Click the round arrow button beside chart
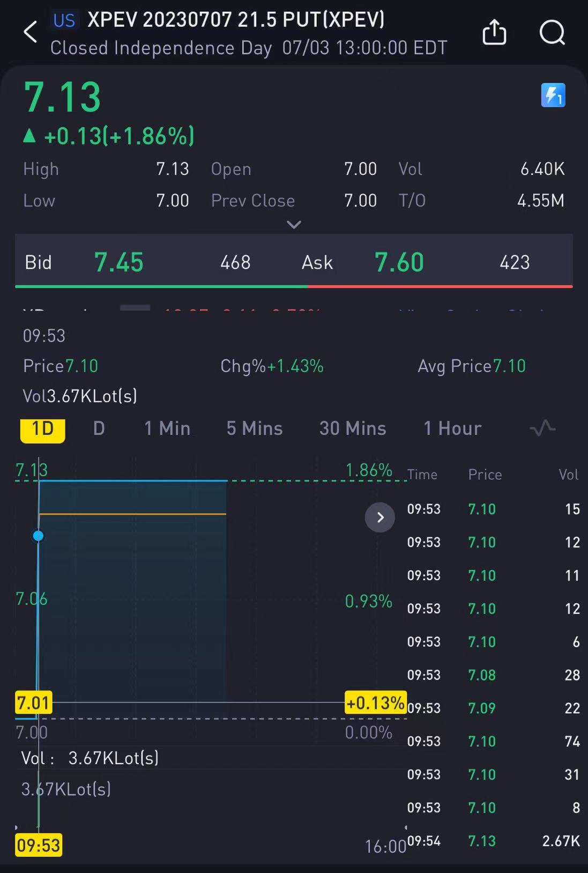588x873 pixels. click(380, 517)
